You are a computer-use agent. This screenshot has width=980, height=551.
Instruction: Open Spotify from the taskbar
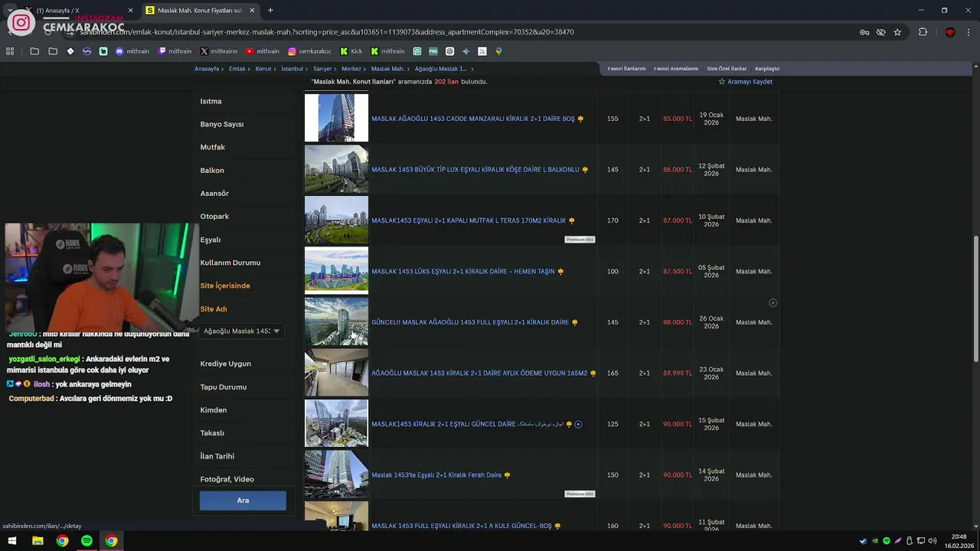87,541
